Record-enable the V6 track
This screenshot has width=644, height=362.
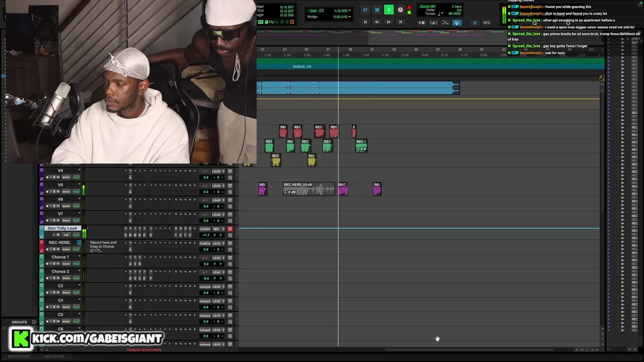(x=47, y=207)
